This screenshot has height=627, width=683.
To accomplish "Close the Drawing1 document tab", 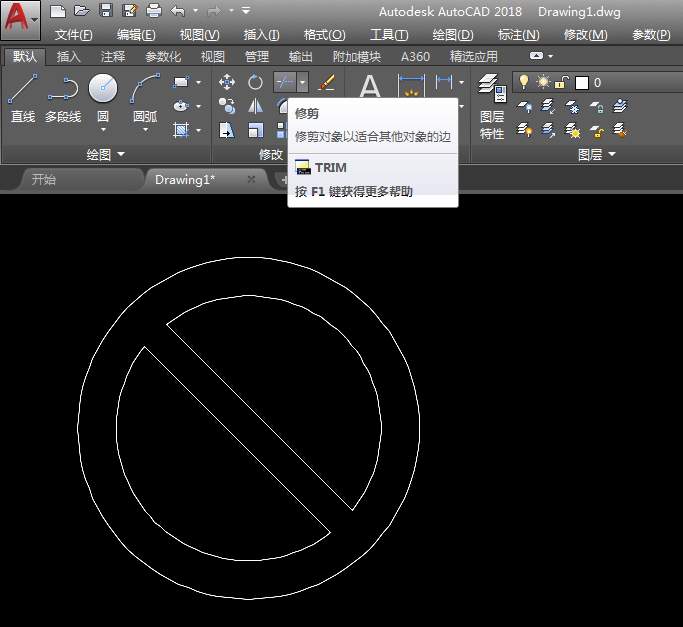I will (251, 179).
